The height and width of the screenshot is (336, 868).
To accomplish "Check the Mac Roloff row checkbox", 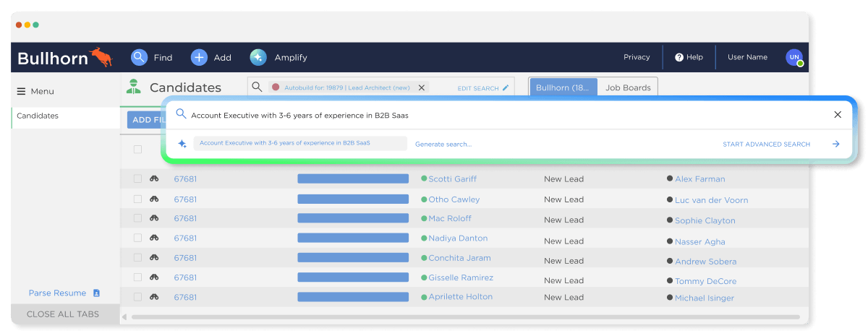I will (137, 218).
